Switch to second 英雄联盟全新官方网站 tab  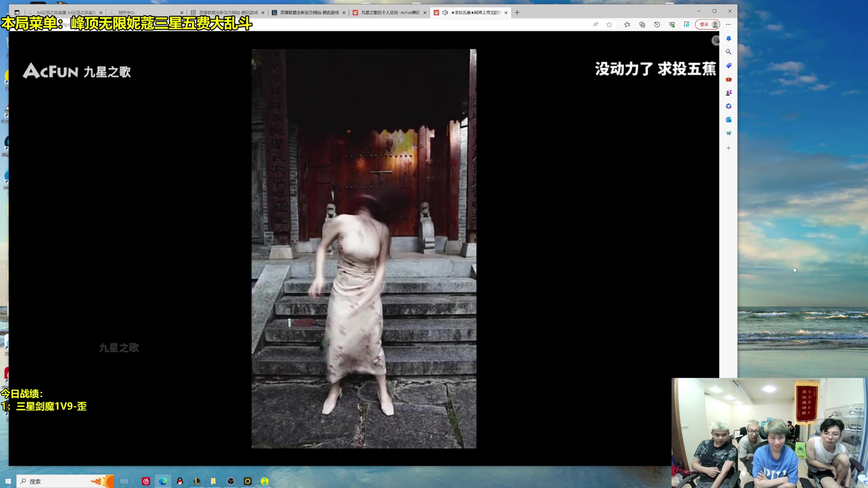309,13
